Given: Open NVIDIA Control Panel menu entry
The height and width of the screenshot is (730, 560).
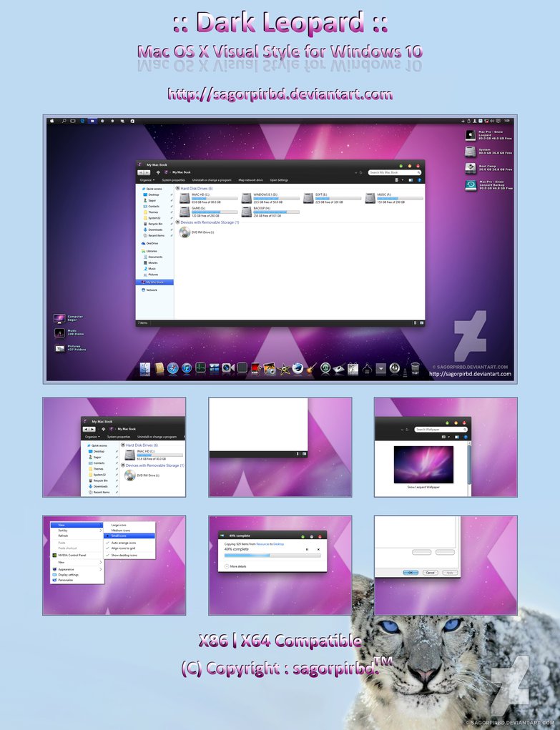Looking at the screenshot, I should coord(77,556).
